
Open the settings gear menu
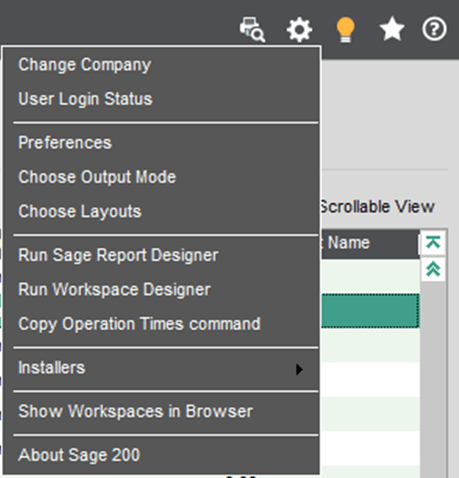pos(299,30)
